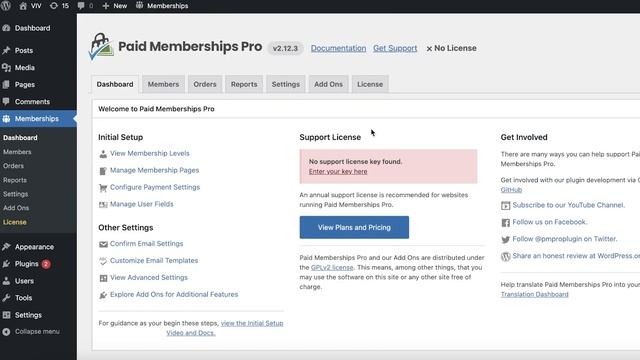Click the v2.12.3 version badge
This screenshot has width=640, height=360.
tap(285, 48)
